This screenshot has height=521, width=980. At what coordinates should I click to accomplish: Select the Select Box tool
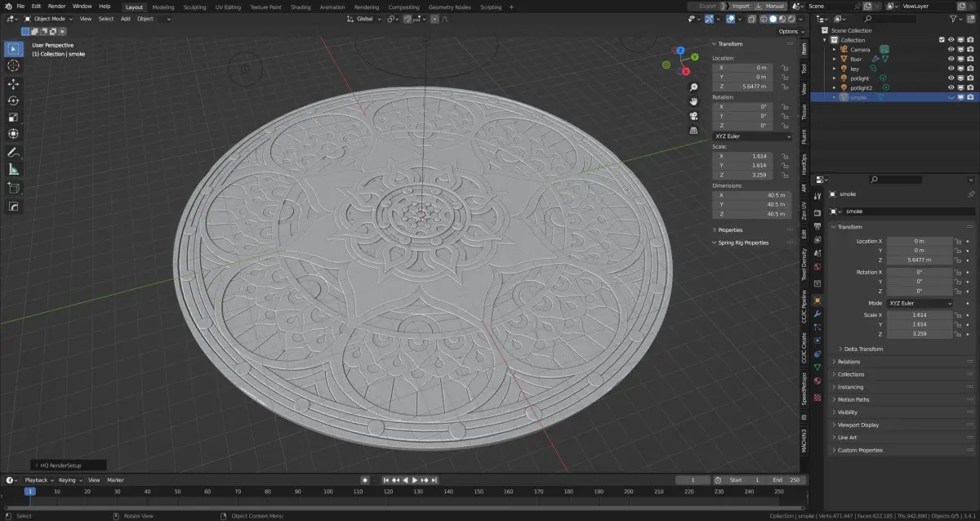tap(14, 48)
